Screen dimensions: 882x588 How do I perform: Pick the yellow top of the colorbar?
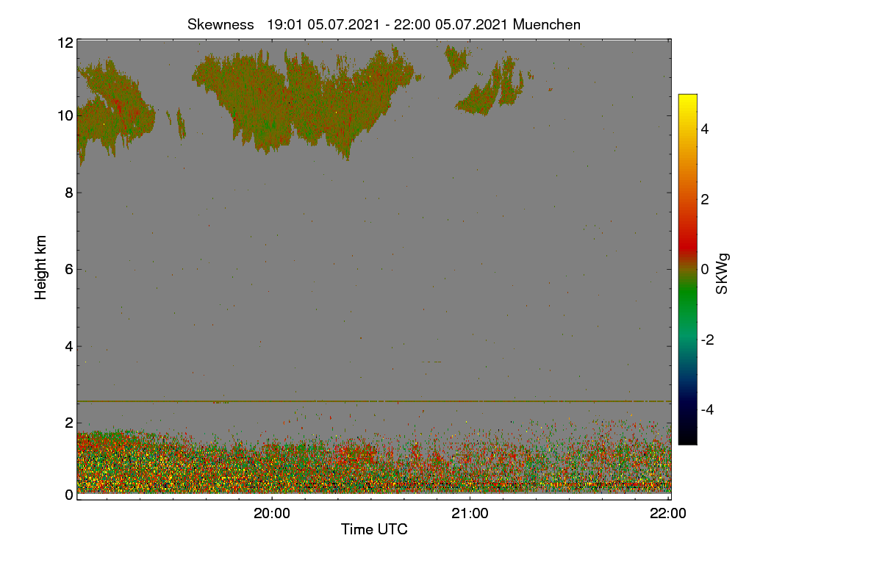click(x=687, y=100)
